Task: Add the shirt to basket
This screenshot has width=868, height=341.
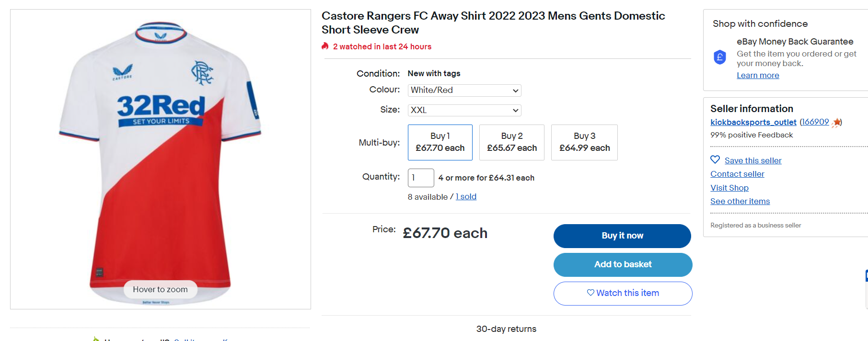Action: coord(623,264)
